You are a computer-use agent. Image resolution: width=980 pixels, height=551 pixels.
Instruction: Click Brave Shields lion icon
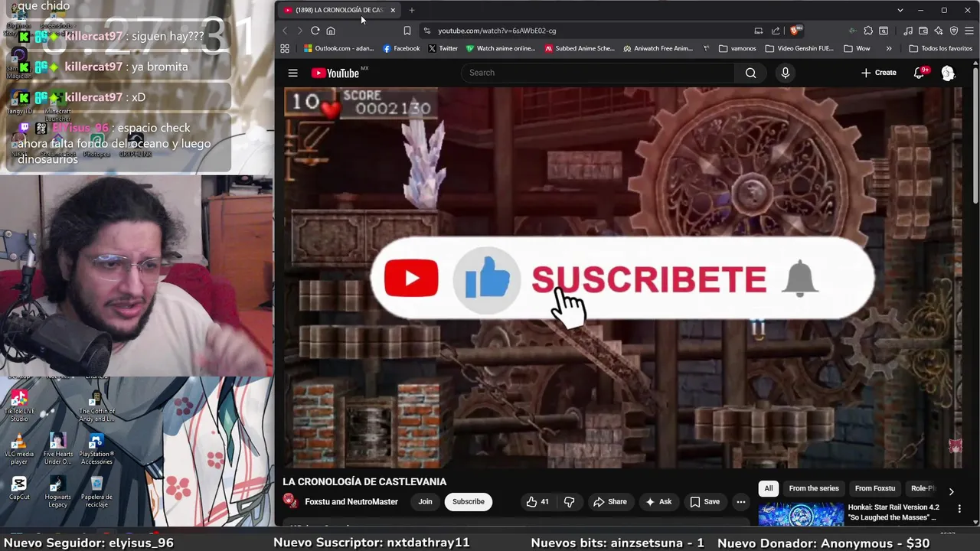795,31
